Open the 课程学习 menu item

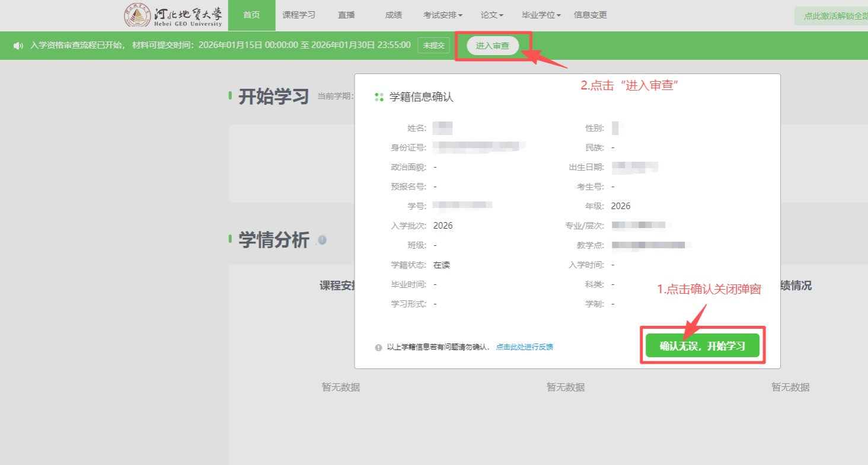[299, 15]
